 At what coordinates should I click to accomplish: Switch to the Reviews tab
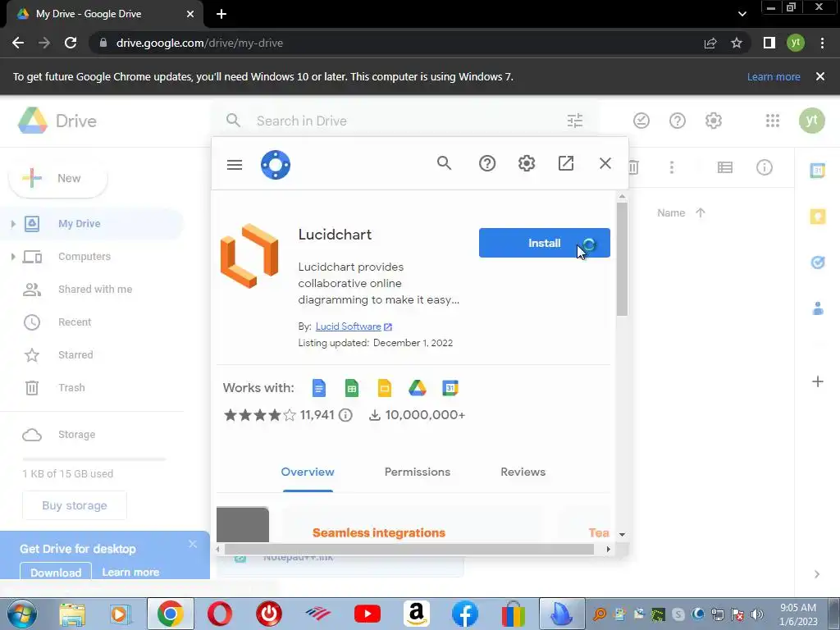[523, 472]
